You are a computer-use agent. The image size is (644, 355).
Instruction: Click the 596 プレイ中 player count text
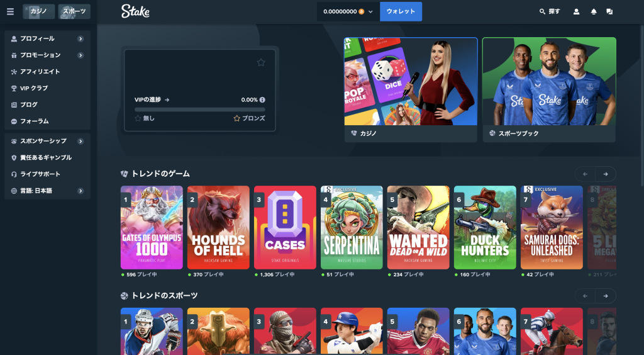point(142,274)
